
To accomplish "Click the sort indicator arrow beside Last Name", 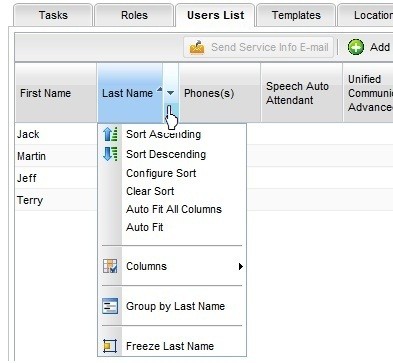I will click(x=160, y=89).
